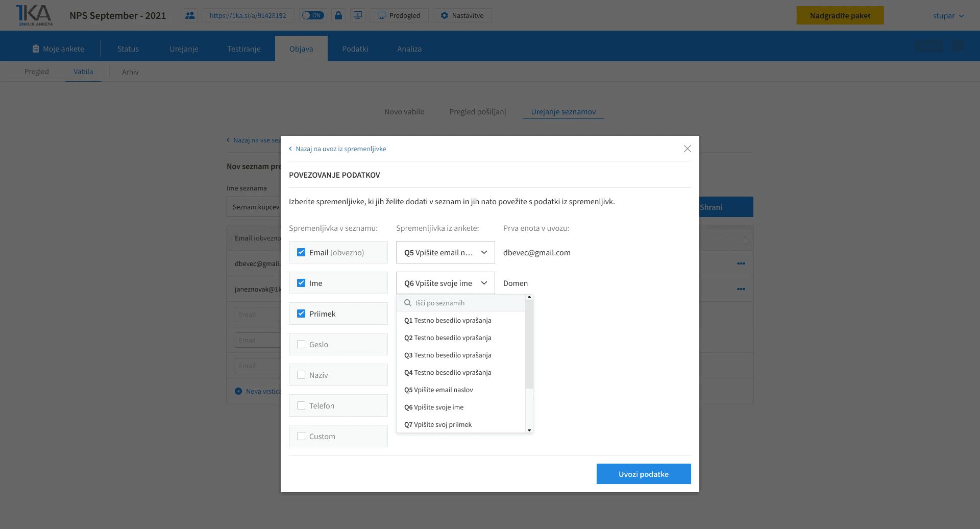This screenshot has height=529, width=980.
Task: Expand the stupar user menu
Action: 948,15
